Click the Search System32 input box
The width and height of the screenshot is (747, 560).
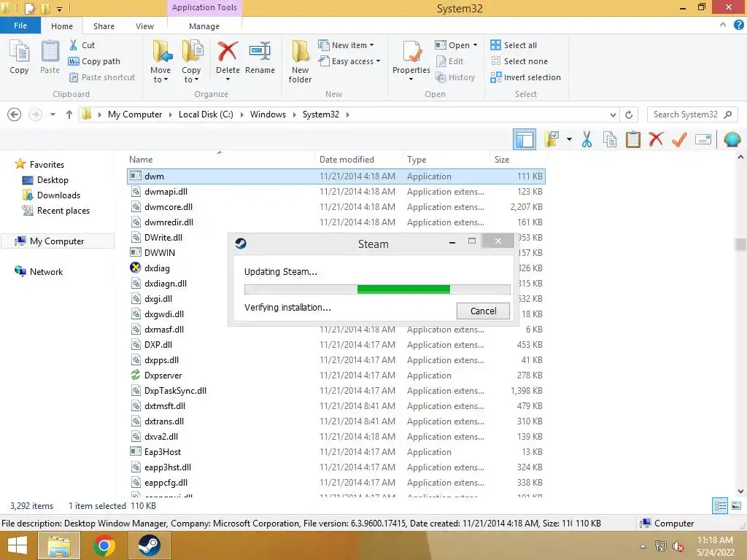point(692,114)
